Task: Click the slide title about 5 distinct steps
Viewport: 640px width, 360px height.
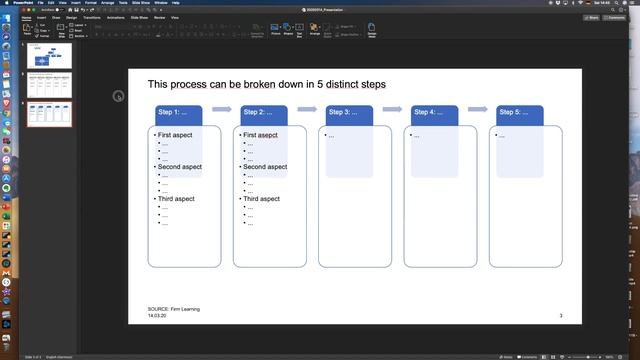Action: (267, 84)
